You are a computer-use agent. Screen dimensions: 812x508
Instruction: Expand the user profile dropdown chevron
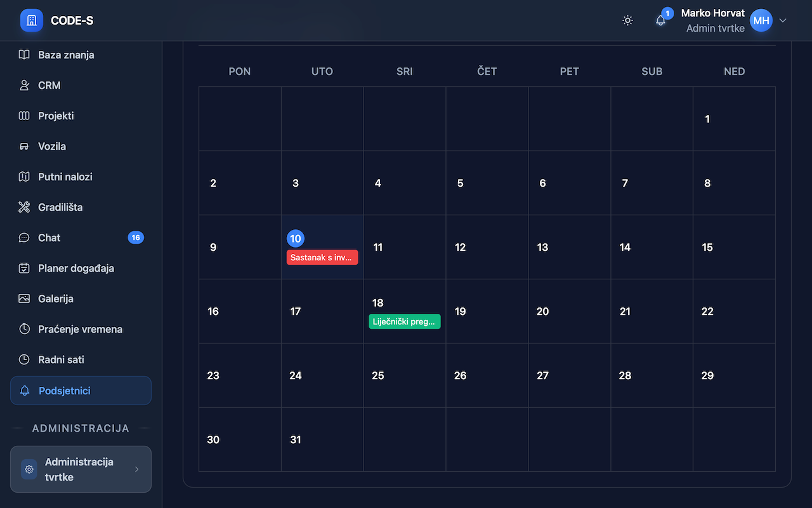[783, 20]
